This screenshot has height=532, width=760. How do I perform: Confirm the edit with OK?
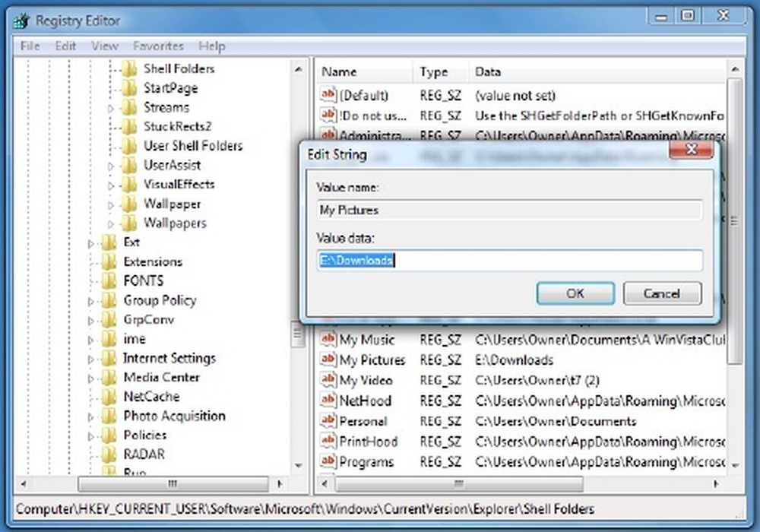coord(575,293)
